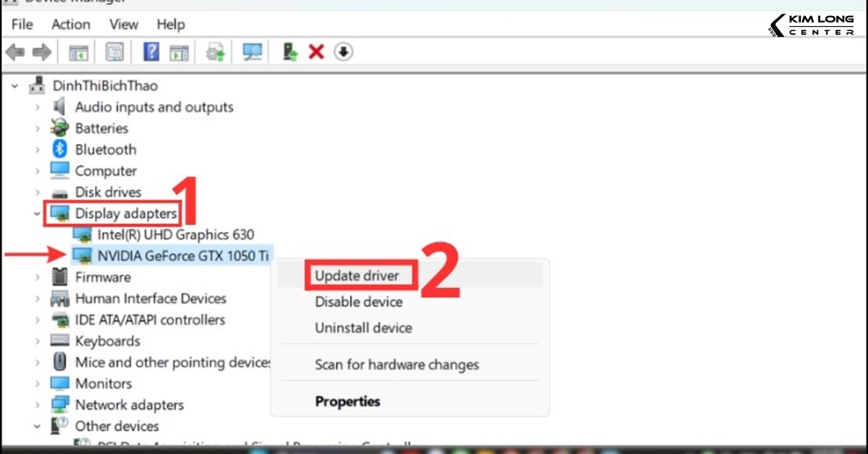Collapse the Other devices category
This screenshot has height=454, width=868.
37,426
